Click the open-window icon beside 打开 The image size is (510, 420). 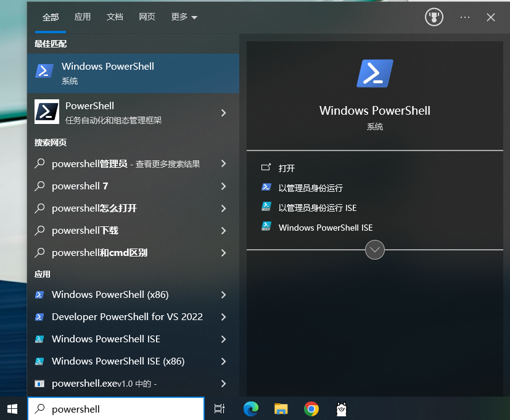tap(266, 167)
